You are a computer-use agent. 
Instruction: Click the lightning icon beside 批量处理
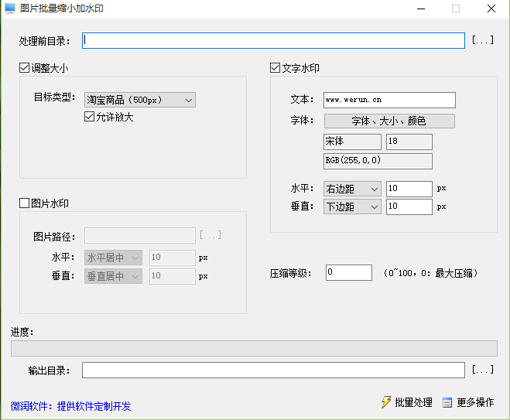pyautogui.click(x=385, y=402)
